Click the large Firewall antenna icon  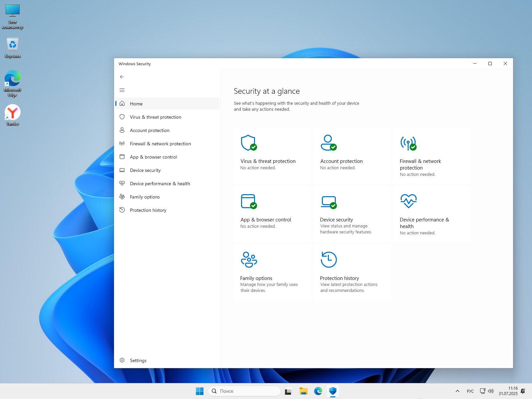[408, 143]
